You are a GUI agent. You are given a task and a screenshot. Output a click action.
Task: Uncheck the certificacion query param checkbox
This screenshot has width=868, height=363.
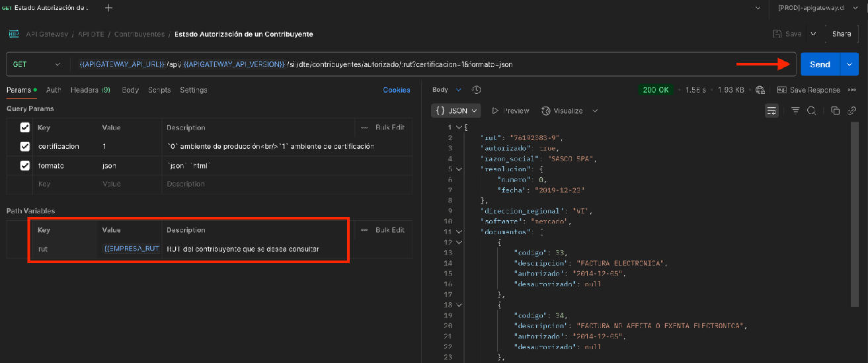(x=24, y=146)
